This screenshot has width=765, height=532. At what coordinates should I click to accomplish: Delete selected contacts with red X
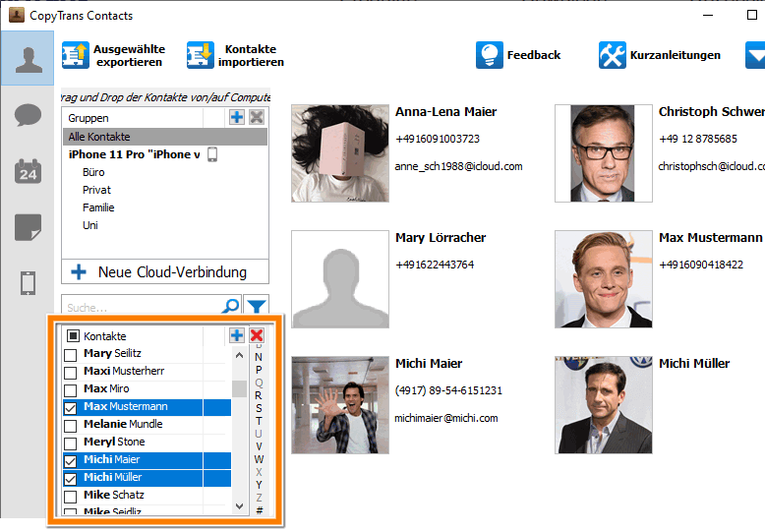[257, 335]
